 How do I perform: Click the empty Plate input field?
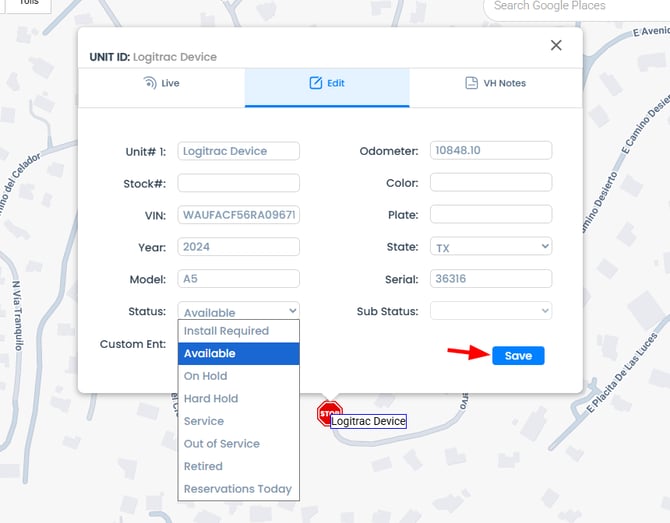click(491, 214)
